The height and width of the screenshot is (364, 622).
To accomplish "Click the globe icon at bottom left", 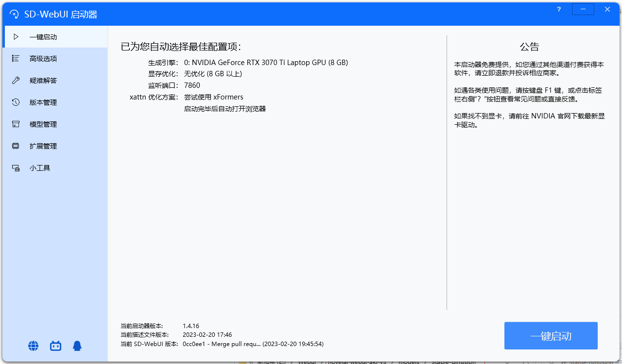I will click(x=34, y=346).
